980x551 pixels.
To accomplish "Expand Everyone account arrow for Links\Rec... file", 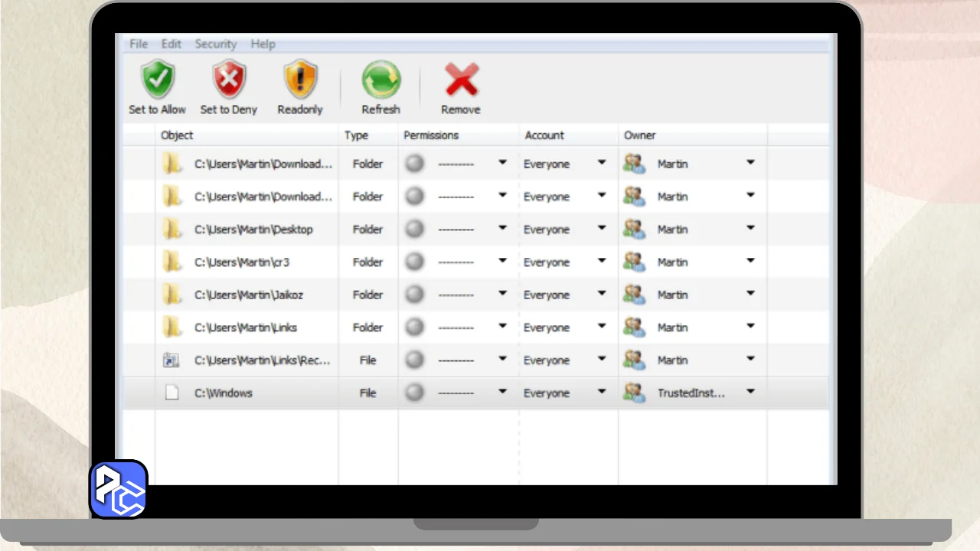I will pos(602,360).
